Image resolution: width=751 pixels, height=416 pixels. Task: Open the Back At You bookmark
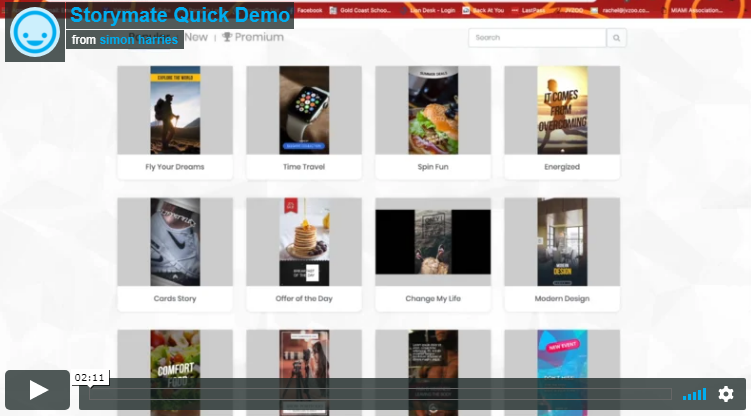pos(483,10)
